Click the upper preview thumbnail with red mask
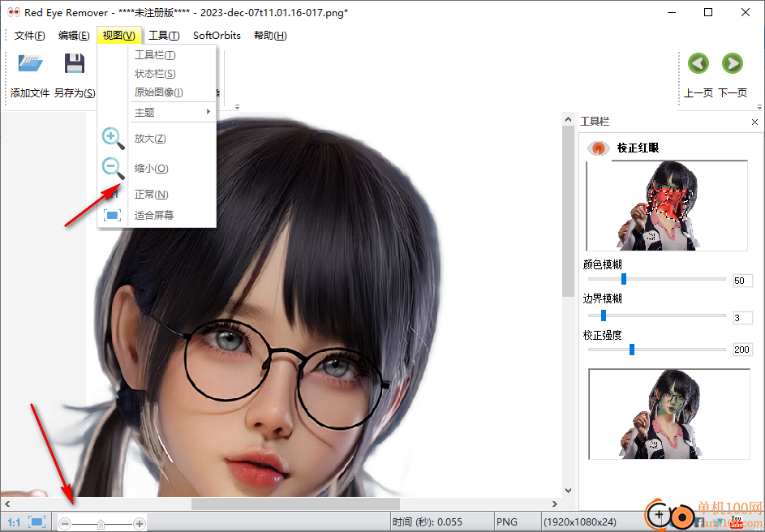765x532 pixels. tap(667, 205)
